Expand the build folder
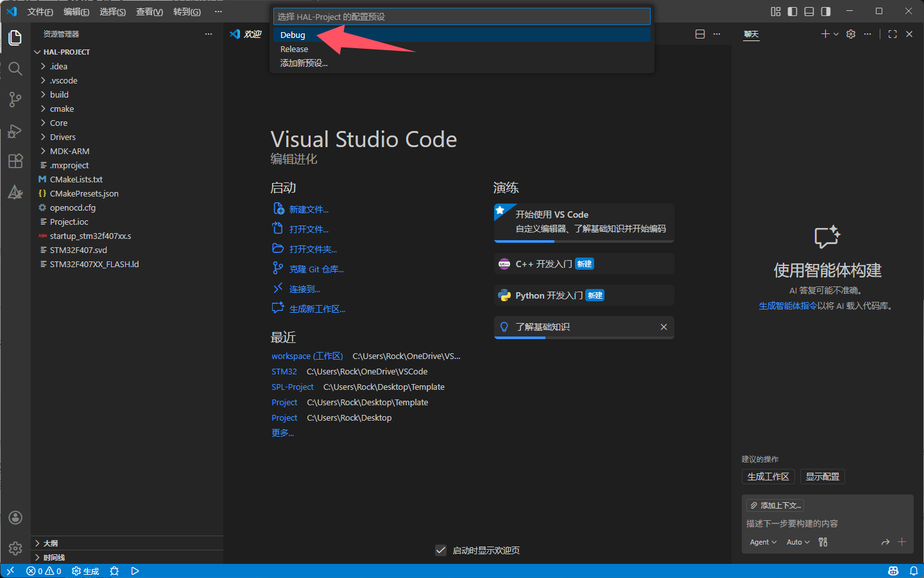The height and width of the screenshot is (578, 924). (127, 94)
